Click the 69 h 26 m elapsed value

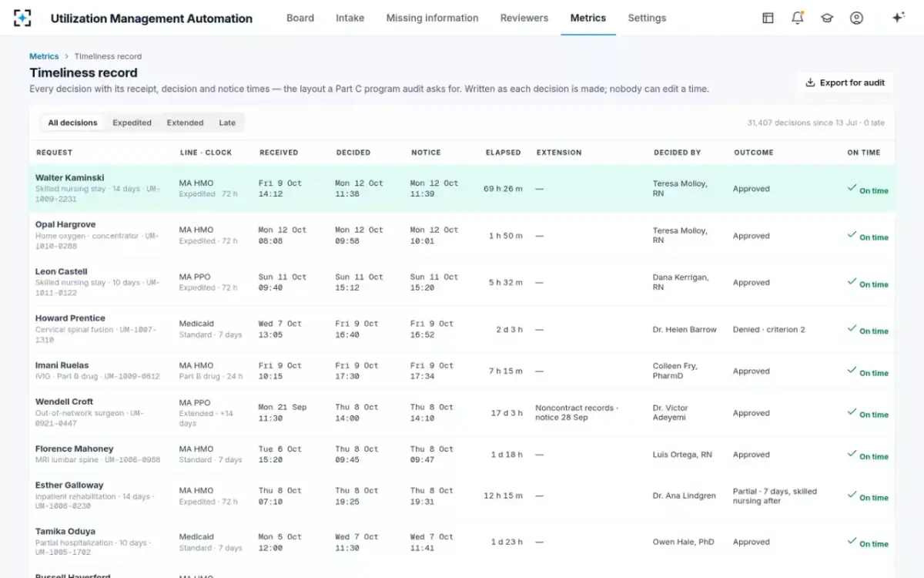503,189
